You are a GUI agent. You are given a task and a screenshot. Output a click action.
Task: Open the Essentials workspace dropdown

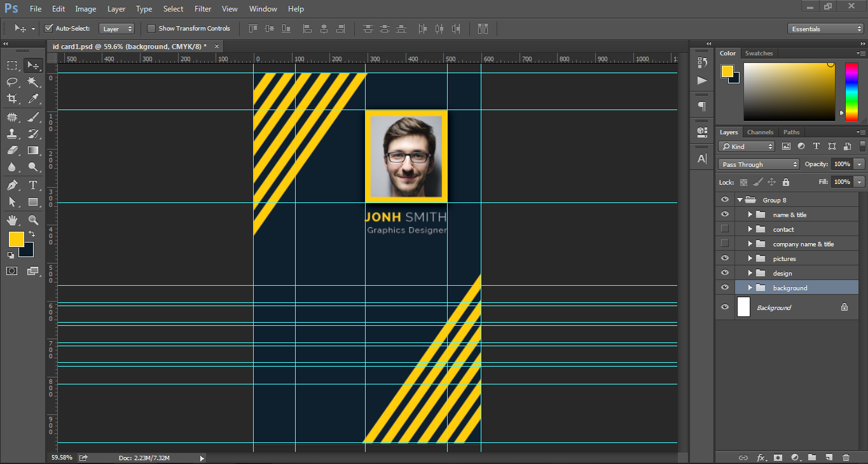coord(825,29)
